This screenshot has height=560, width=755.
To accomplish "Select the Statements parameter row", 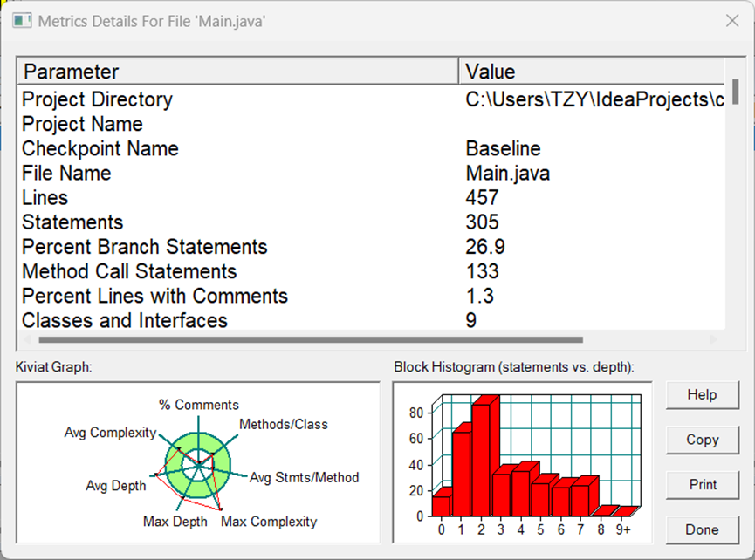I will (371, 222).
